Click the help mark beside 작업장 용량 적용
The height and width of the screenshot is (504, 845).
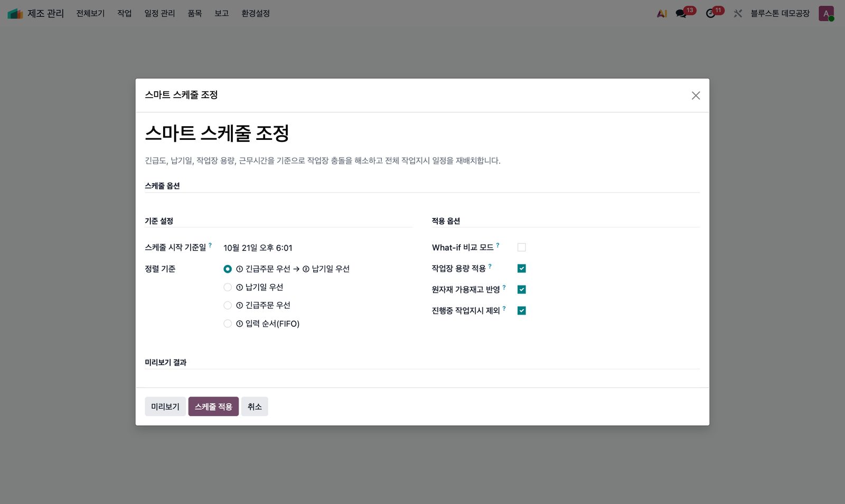click(x=490, y=266)
